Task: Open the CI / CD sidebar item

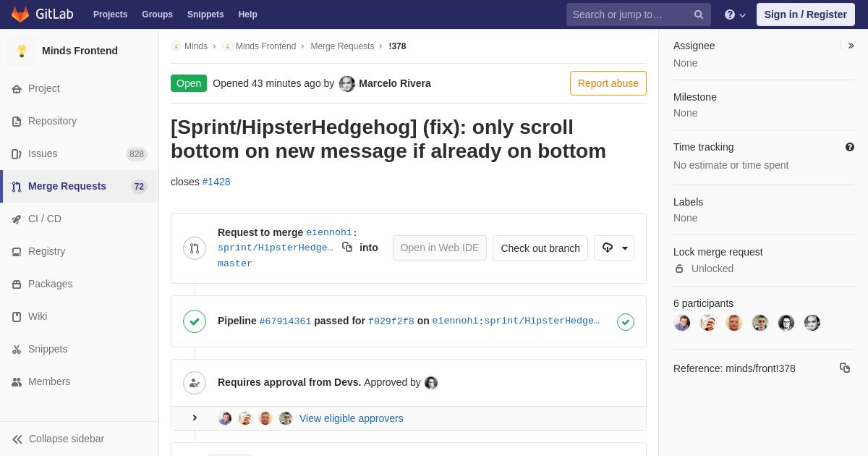Action: [x=80, y=219]
